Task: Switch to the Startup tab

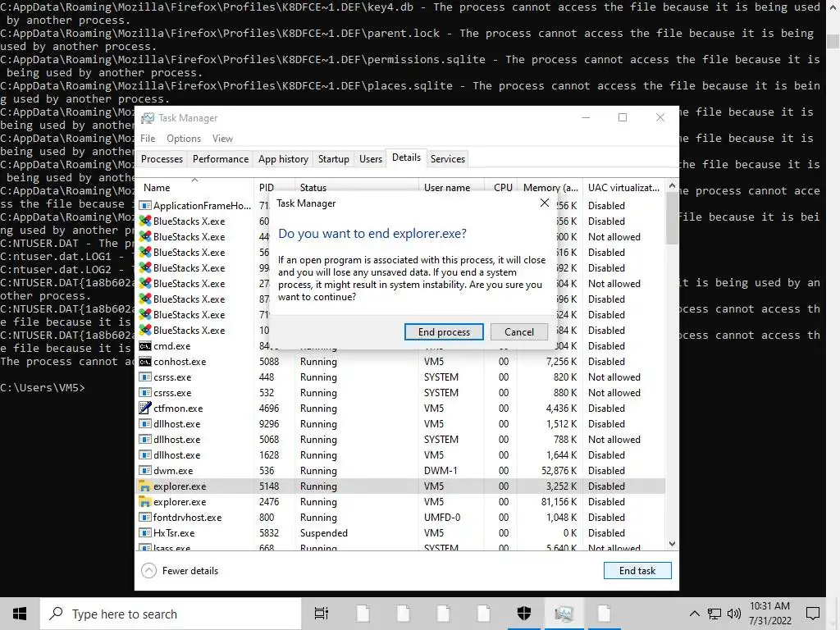Action: 334,158
